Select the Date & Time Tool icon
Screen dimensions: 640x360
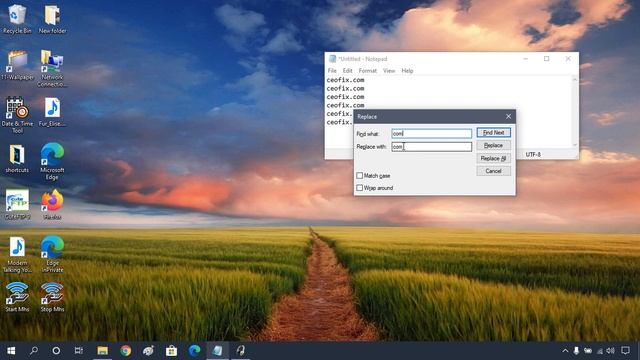point(17,115)
